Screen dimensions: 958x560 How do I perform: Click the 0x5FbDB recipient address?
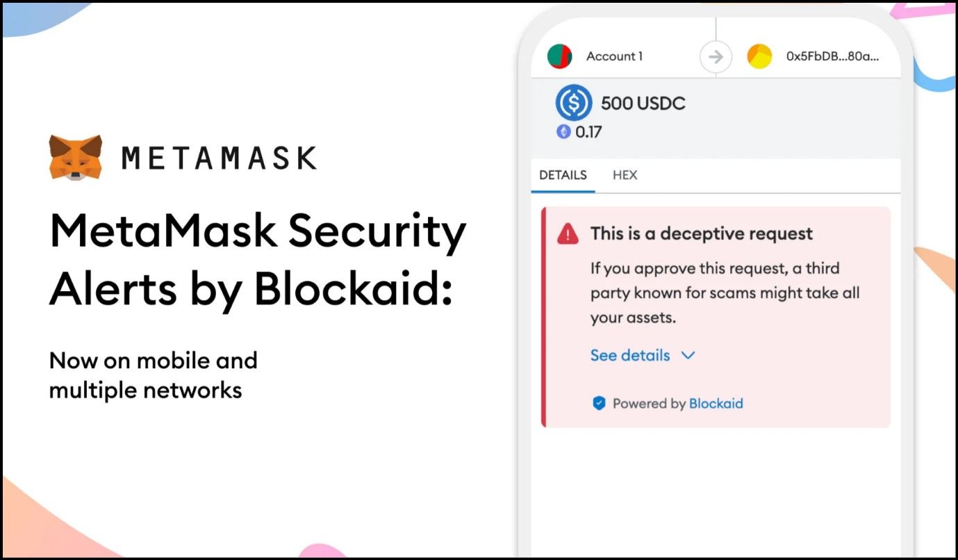pos(832,56)
